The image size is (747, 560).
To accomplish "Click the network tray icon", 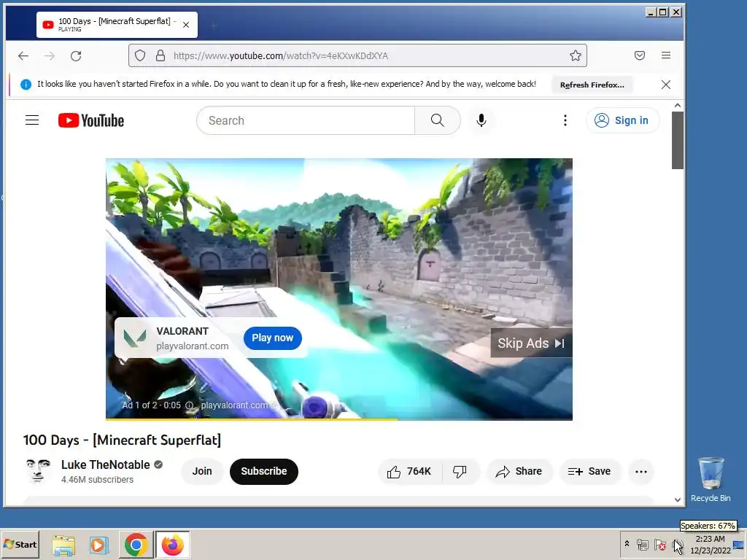I will pos(643,544).
